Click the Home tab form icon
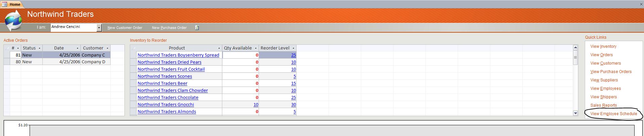Screen dimensions: 644x136 (x=5, y=4)
